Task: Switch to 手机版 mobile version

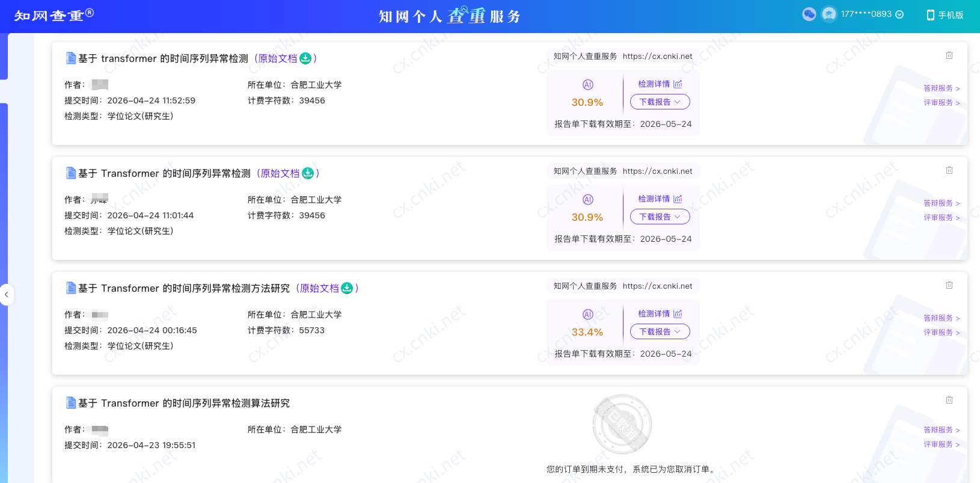Action: tap(945, 15)
